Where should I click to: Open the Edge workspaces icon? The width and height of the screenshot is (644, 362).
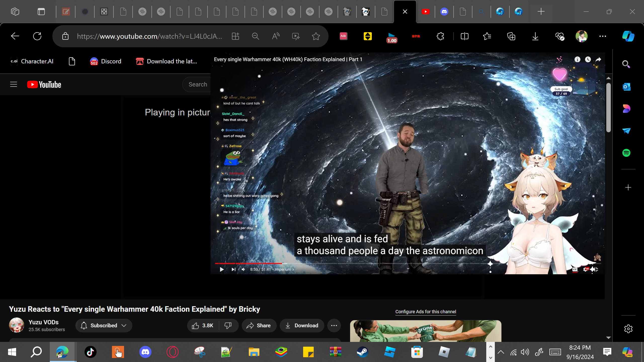(15, 12)
